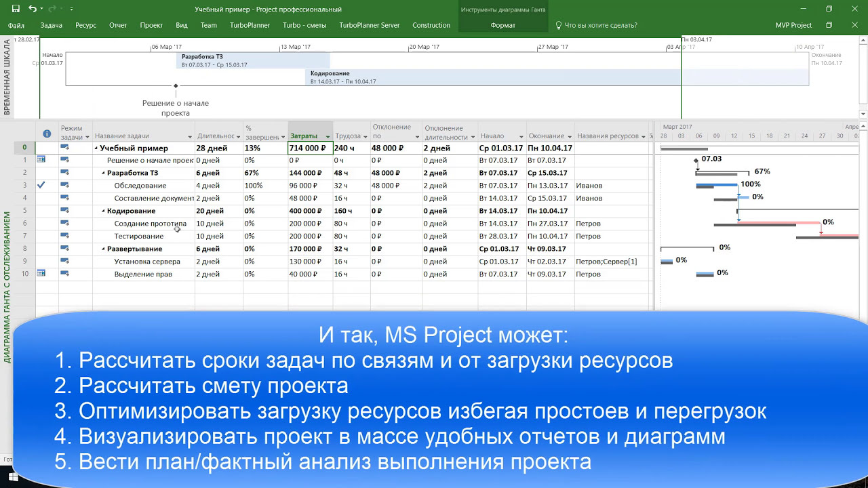Open the Undo history dropdown arrow
868x488 pixels.
point(41,9)
